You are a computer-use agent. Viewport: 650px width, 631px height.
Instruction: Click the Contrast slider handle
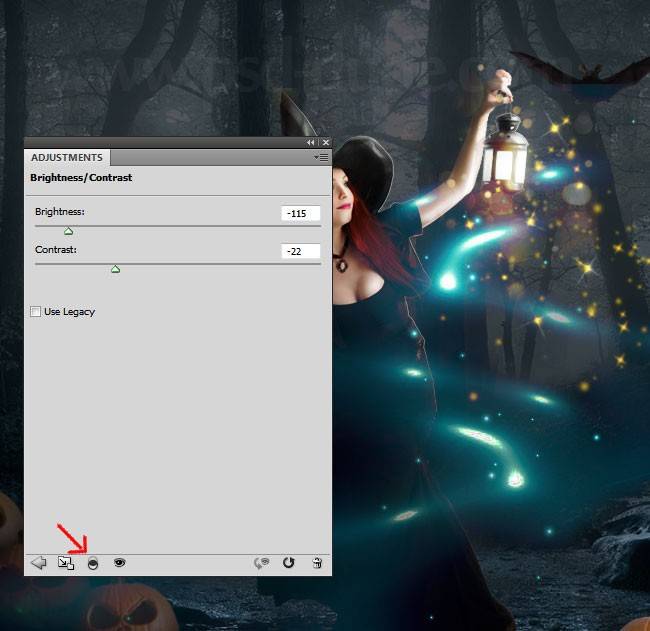click(x=115, y=269)
